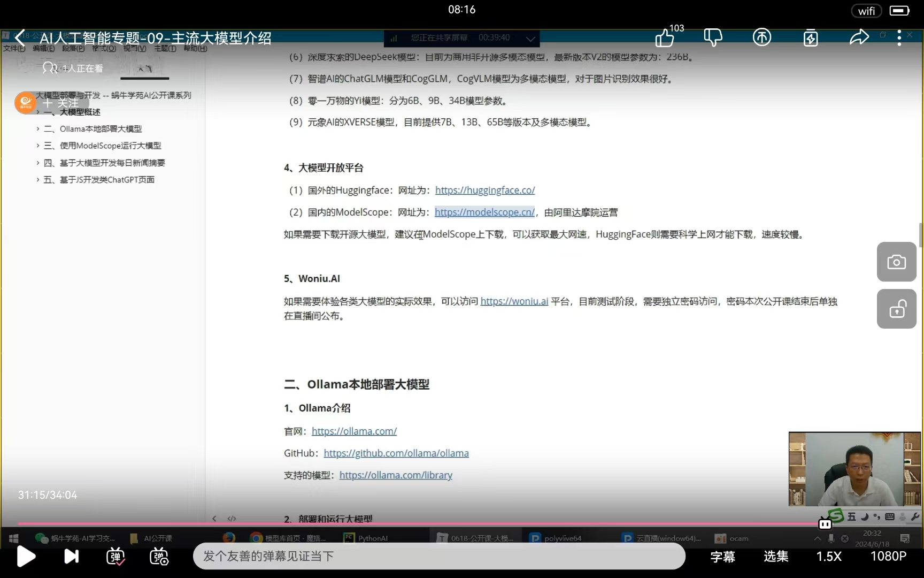Open the https://ollama.com/library link
The width and height of the screenshot is (924, 578).
396,475
